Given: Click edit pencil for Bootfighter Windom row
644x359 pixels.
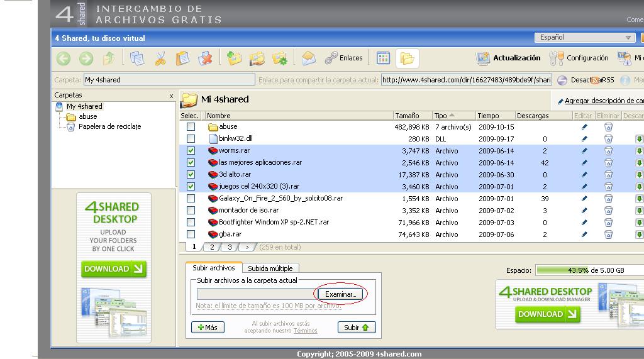Looking at the screenshot, I should (x=584, y=222).
